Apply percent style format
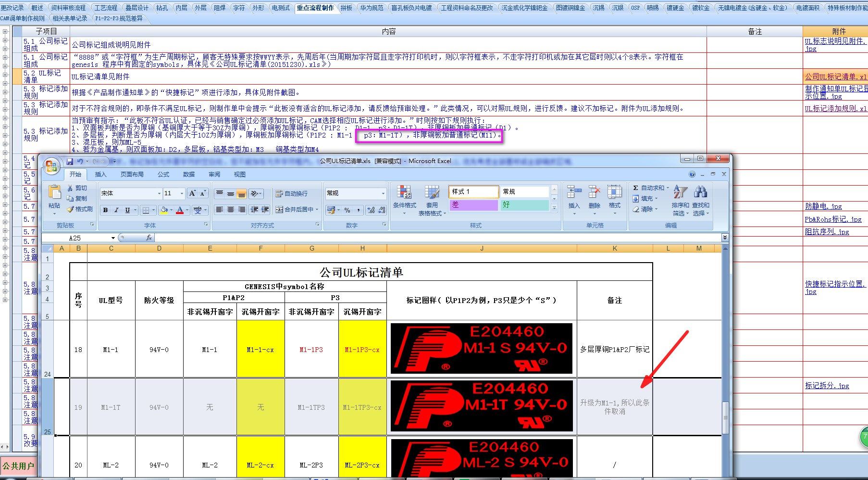Viewport: 868px width, 480px height. click(x=347, y=210)
